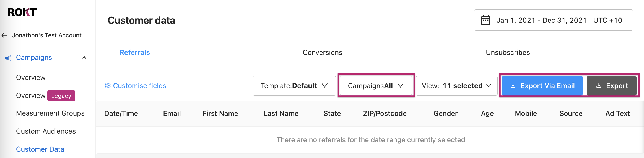Image resolution: width=644 pixels, height=158 pixels.
Task: Open the Campaigns All dropdown
Action: point(376,86)
